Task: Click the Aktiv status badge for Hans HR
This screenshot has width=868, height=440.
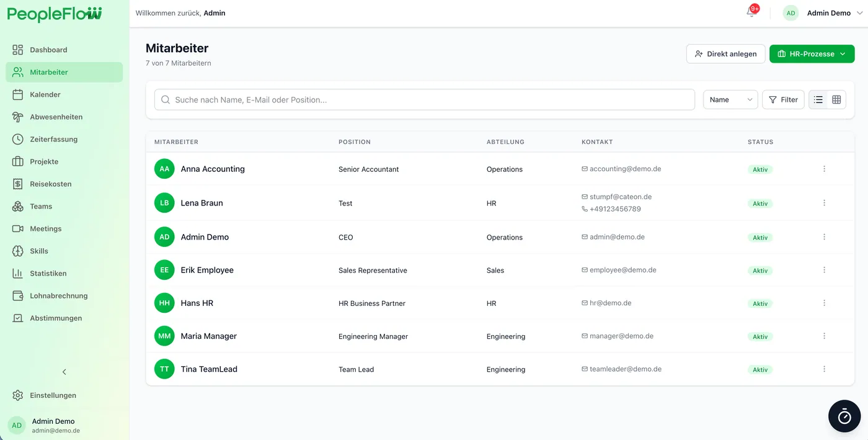Action: coord(760,303)
